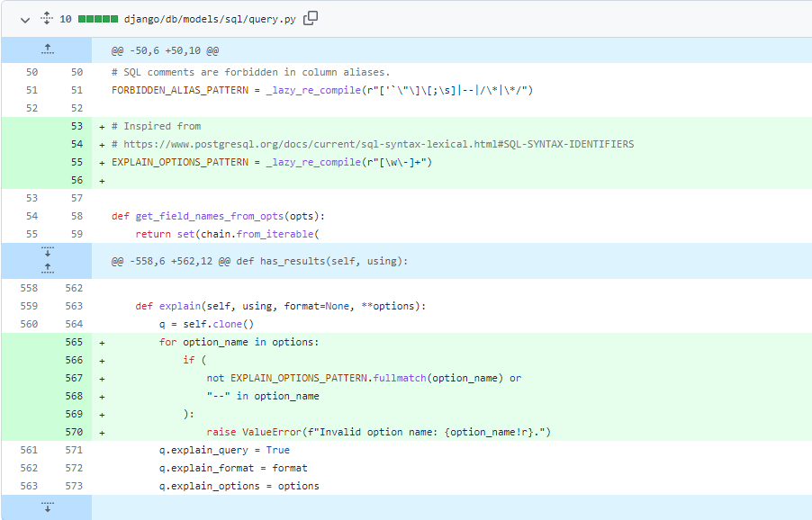Click new line number 53
Viewport: 812px width, 520px height.
pyautogui.click(x=77, y=126)
